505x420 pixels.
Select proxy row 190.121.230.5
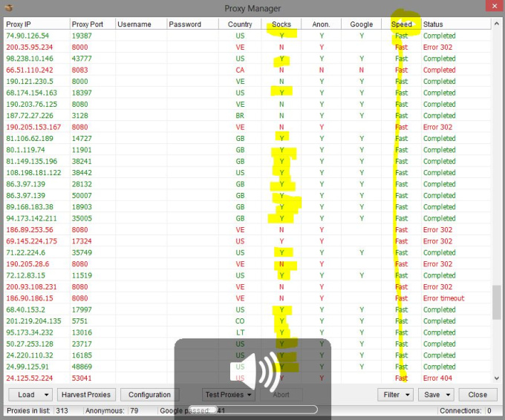[x=247, y=82]
